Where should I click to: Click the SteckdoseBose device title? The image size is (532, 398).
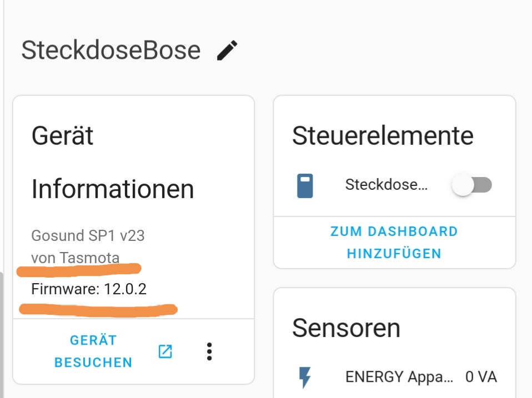(111, 51)
